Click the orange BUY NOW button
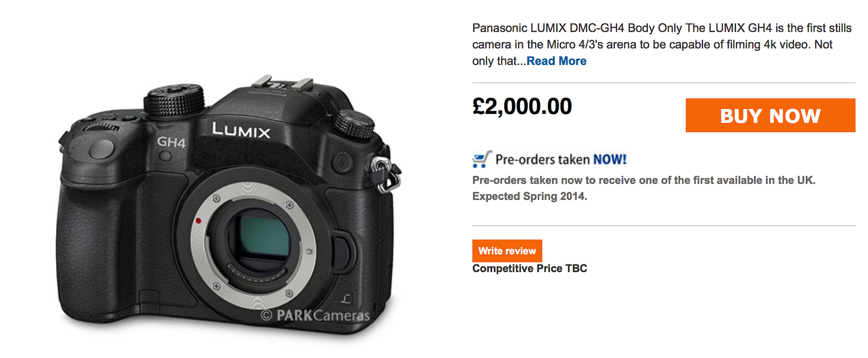 pos(770,115)
